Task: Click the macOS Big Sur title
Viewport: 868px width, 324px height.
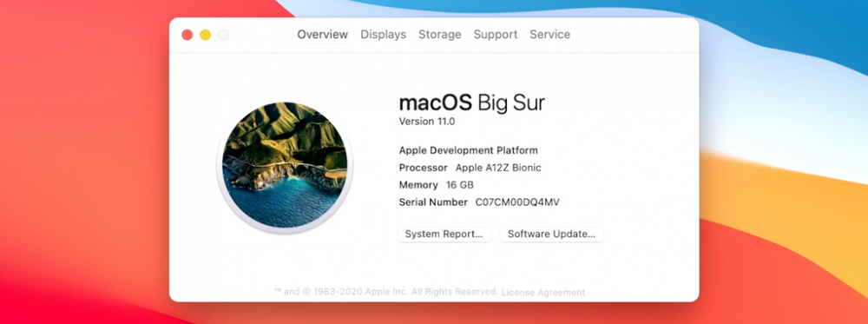Action: point(472,103)
